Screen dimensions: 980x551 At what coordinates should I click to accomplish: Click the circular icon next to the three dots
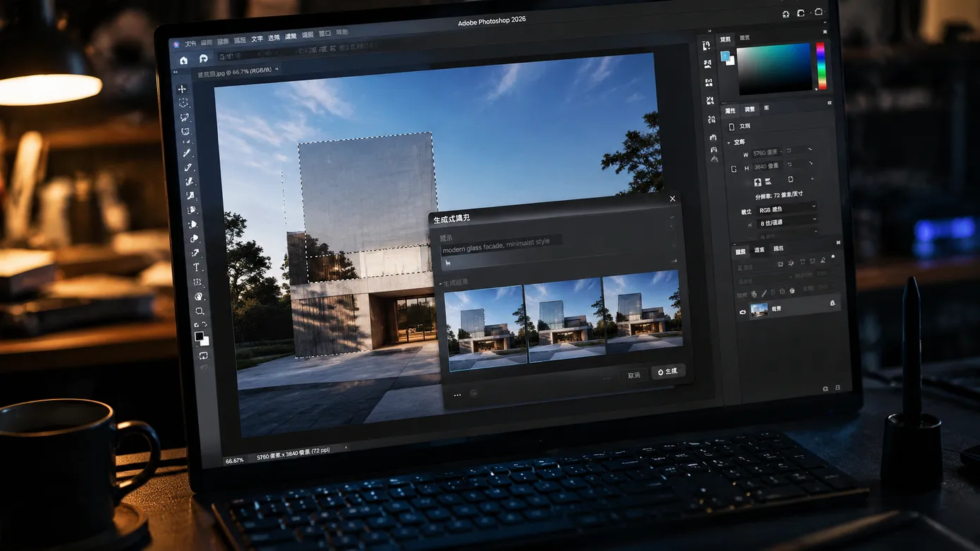point(474,393)
